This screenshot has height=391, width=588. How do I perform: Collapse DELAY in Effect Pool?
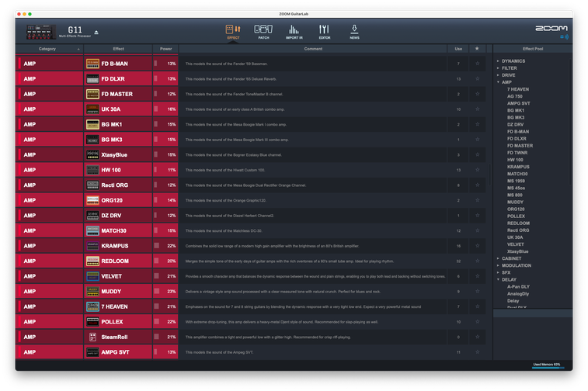pos(498,280)
